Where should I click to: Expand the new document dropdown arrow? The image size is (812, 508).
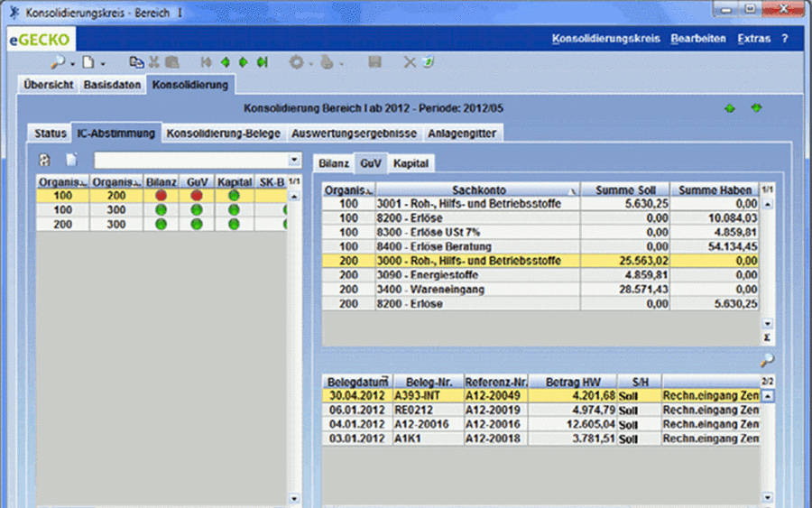(103, 64)
